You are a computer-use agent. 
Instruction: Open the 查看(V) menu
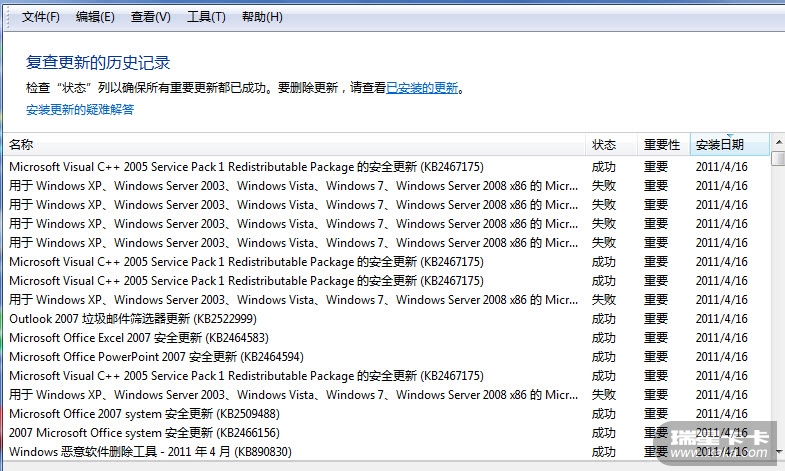pyautogui.click(x=151, y=17)
